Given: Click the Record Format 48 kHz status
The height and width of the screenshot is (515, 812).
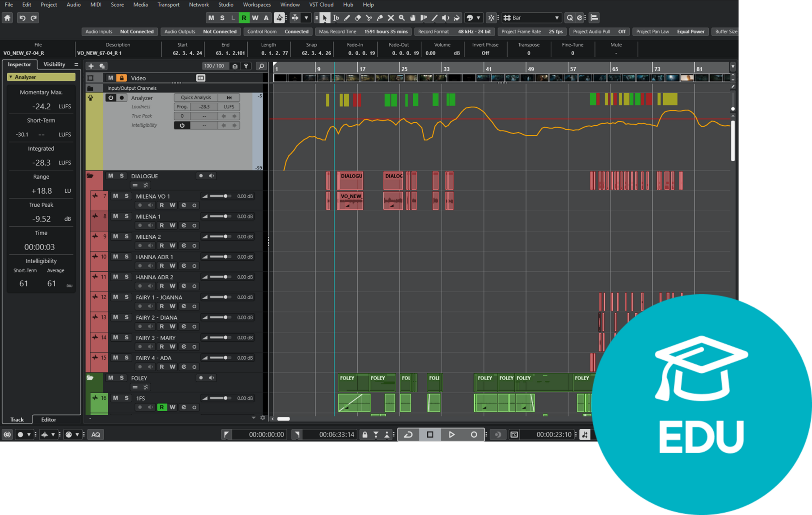Looking at the screenshot, I should [454, 32].
